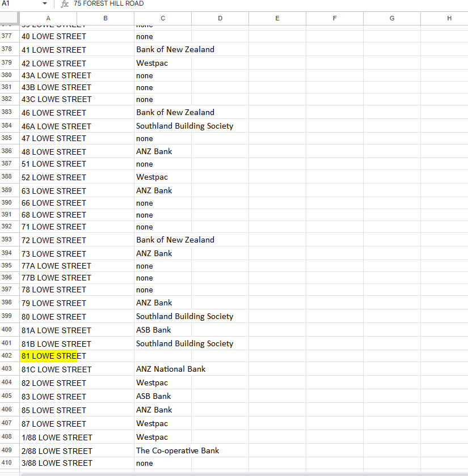Click the cell '80 LOWE STREET'
468x476 pixels.
coord(48,316)
